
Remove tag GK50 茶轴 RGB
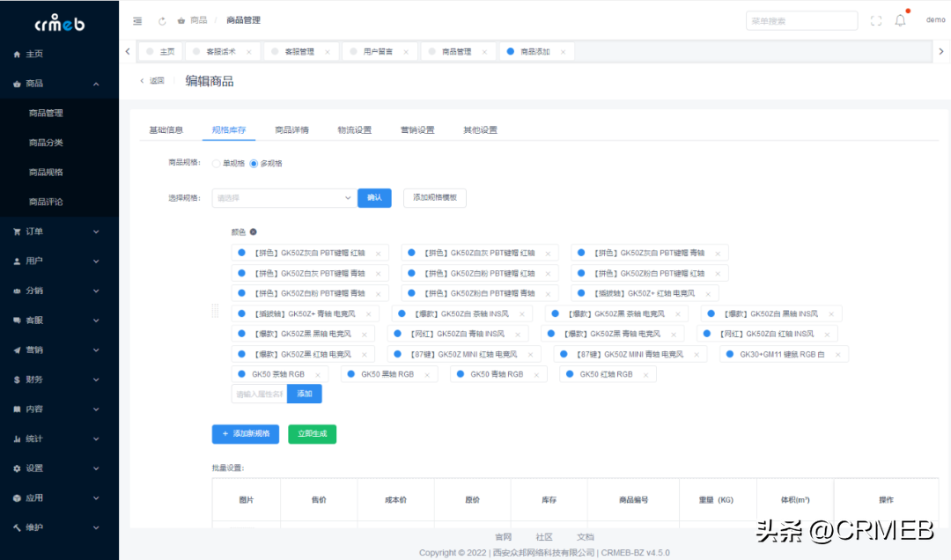[x=318, y=375]
